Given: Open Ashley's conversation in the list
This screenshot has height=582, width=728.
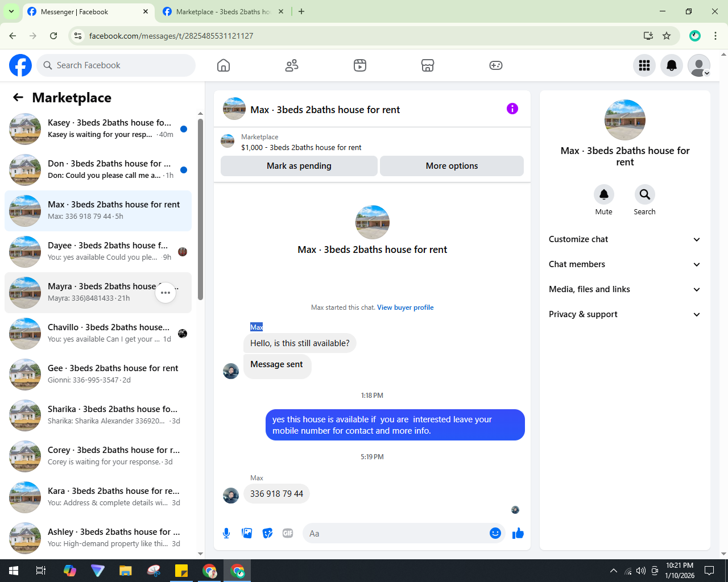Looking at the screenshot, I should (x=98, y=538).
